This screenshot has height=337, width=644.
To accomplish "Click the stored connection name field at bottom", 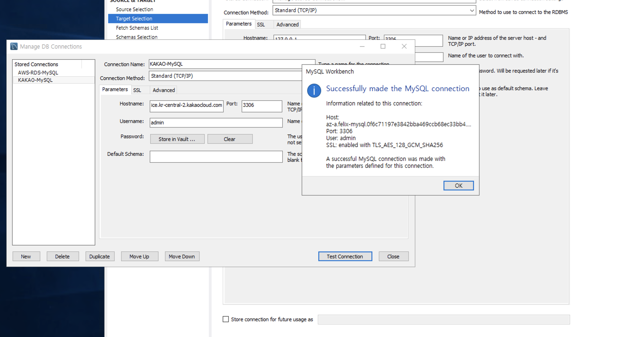I will 444,319.
